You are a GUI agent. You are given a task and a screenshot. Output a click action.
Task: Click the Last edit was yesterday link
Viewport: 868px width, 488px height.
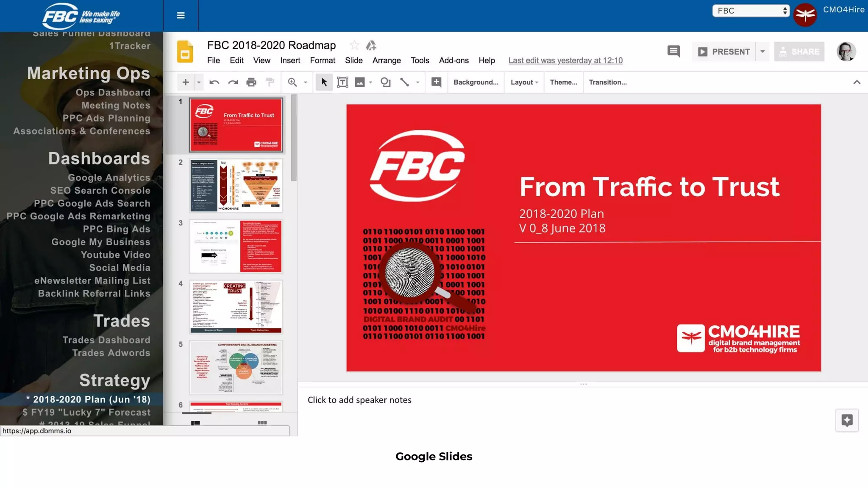click(x=565, y=61)
